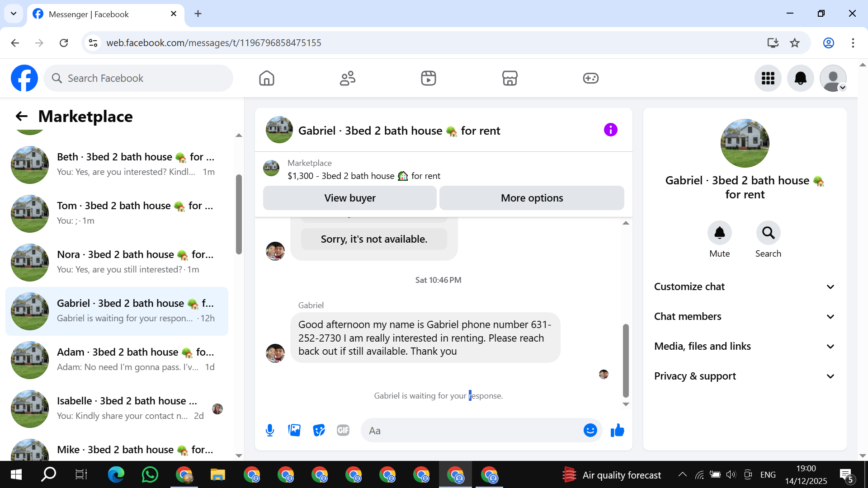Expand the Privacy & support section

744,376
